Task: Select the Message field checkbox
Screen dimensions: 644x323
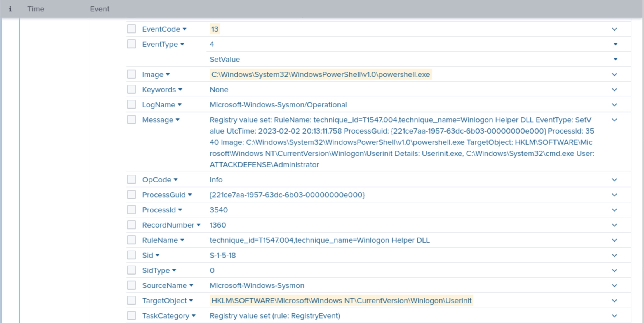Action: click(131, 120)
